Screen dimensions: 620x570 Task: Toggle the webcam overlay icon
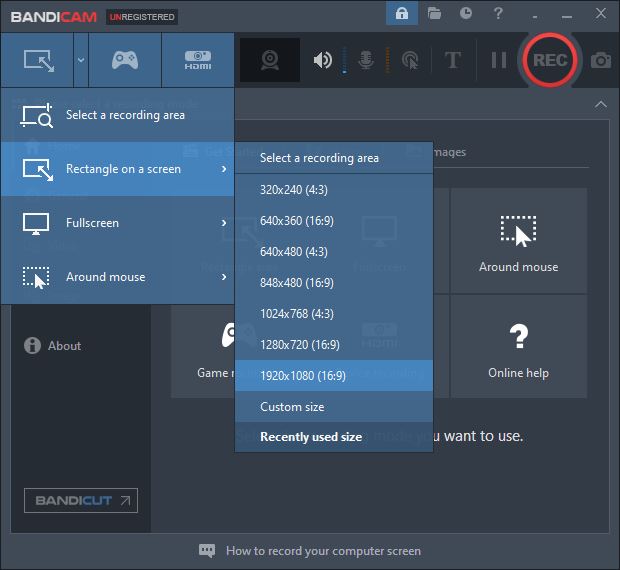click(270, 60)
